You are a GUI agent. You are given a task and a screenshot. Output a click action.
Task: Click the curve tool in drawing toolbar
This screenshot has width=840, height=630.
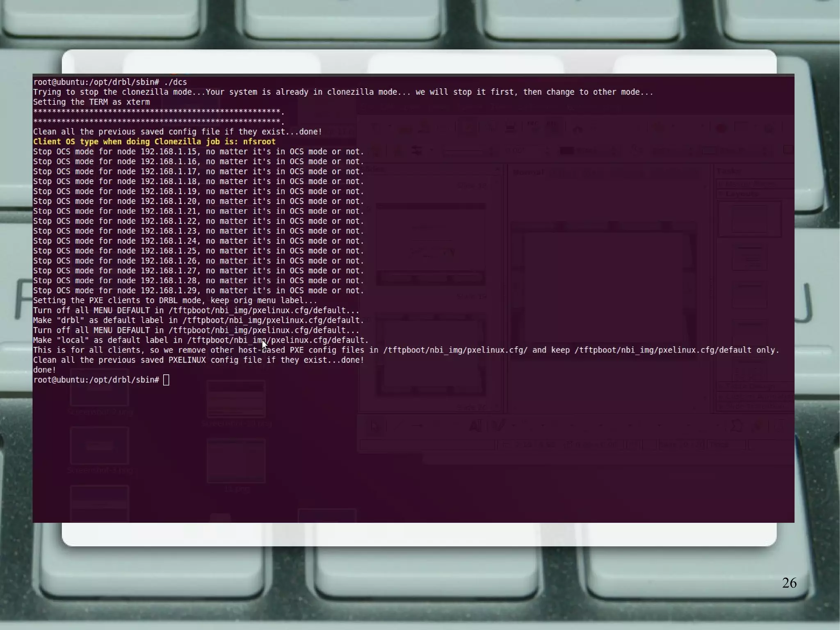498,426
